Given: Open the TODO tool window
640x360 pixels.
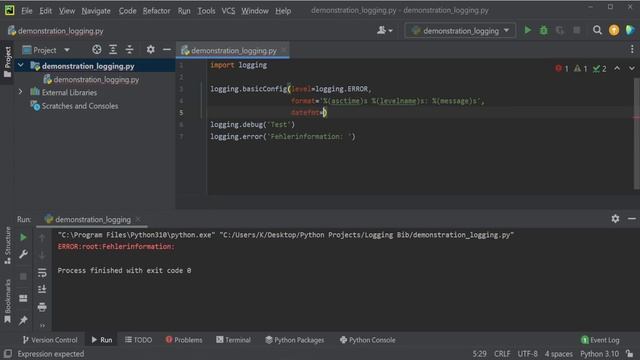Looking at the screenshot, I should point(138,340).
